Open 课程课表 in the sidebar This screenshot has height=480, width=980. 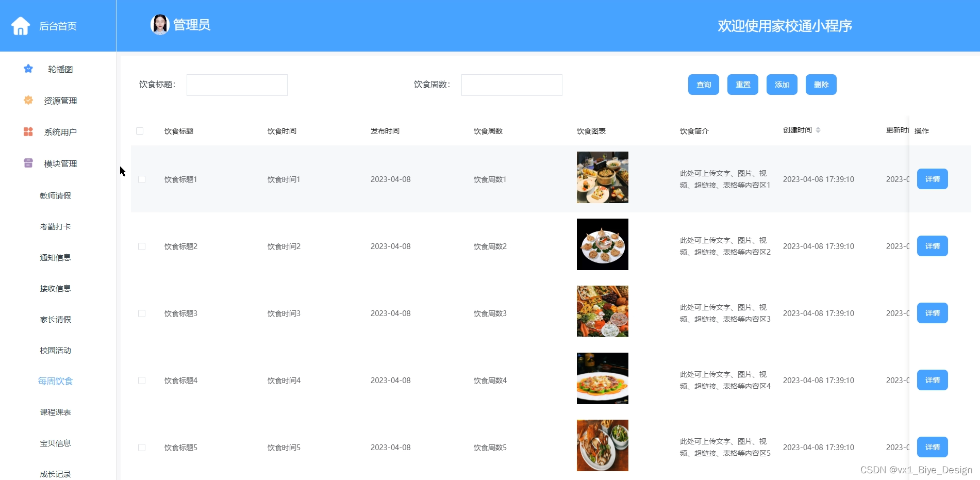coord(56,412)
